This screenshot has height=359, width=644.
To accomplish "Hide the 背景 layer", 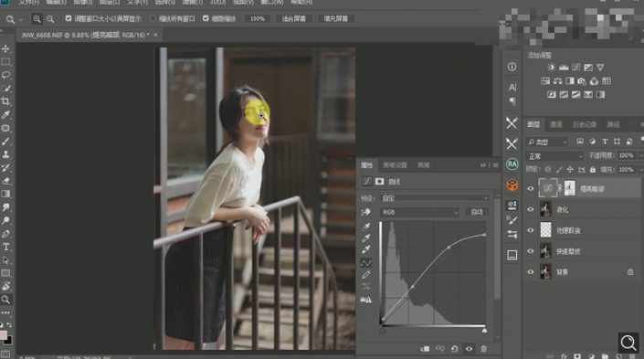I will 531,272.
